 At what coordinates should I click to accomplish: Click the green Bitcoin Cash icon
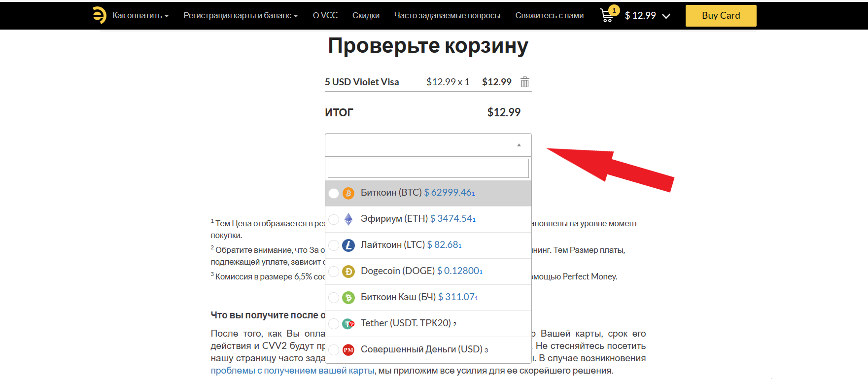click(348, 298)
